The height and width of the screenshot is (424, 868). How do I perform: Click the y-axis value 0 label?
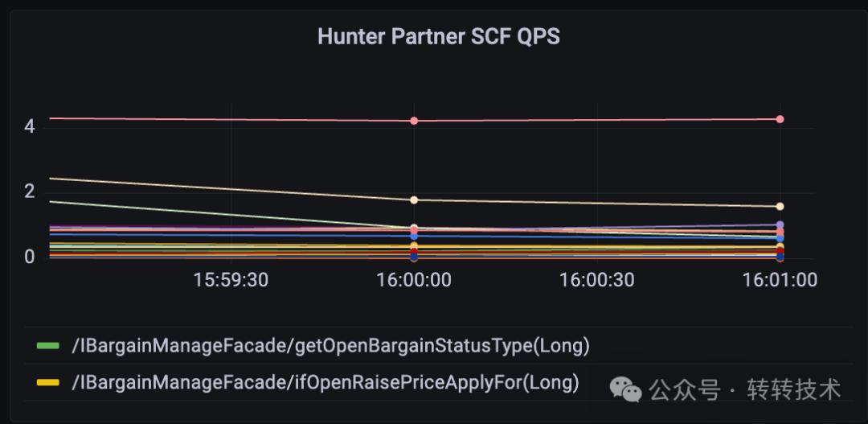point(30,257)
